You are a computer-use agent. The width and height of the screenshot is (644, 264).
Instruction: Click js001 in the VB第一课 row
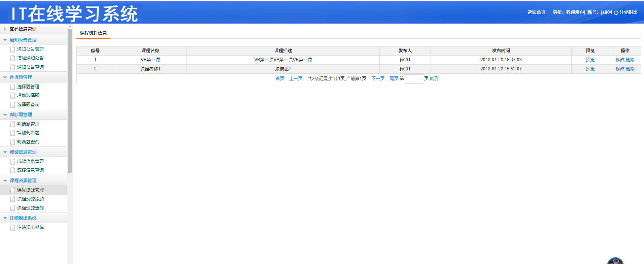click(405, 60)
